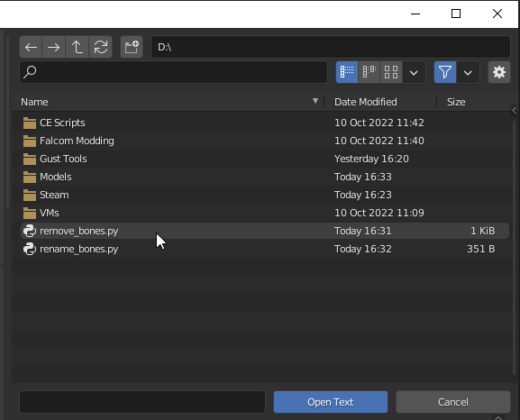Click the CE Scripts folder icon
This screenshot has height=420, width=520.
[30, 123]
